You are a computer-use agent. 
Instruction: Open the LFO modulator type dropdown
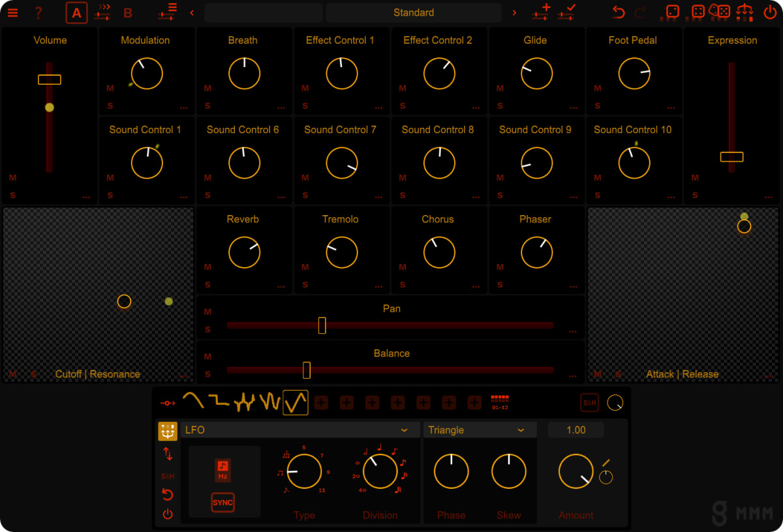coord(300,430)
